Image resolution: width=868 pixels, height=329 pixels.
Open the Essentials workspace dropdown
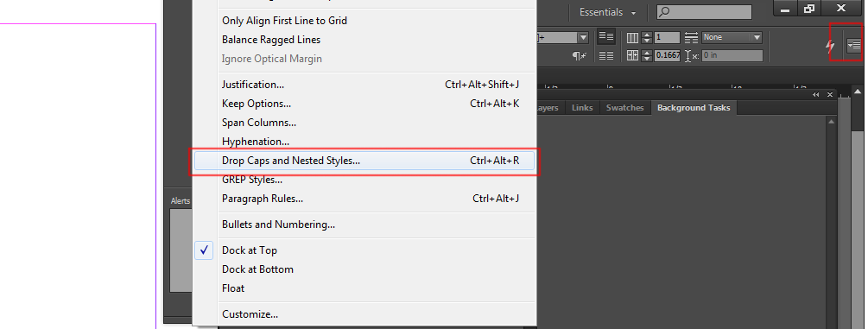click(607, 11)
